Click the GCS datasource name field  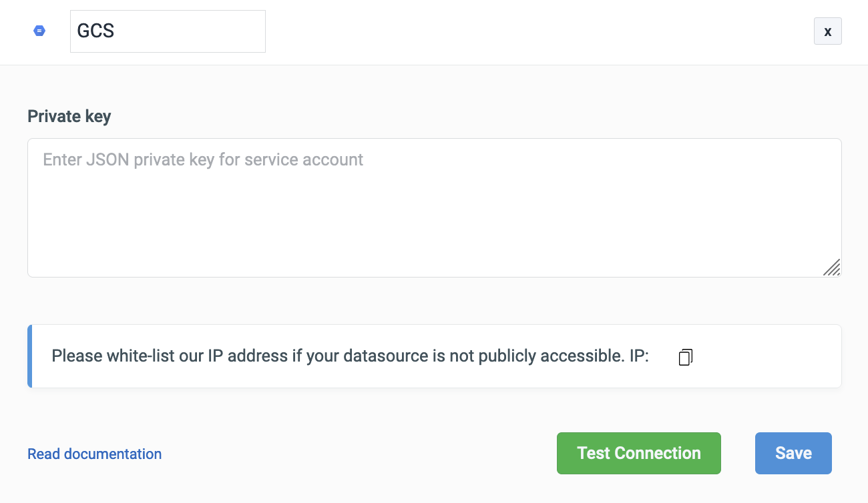(x=168, y=31)
